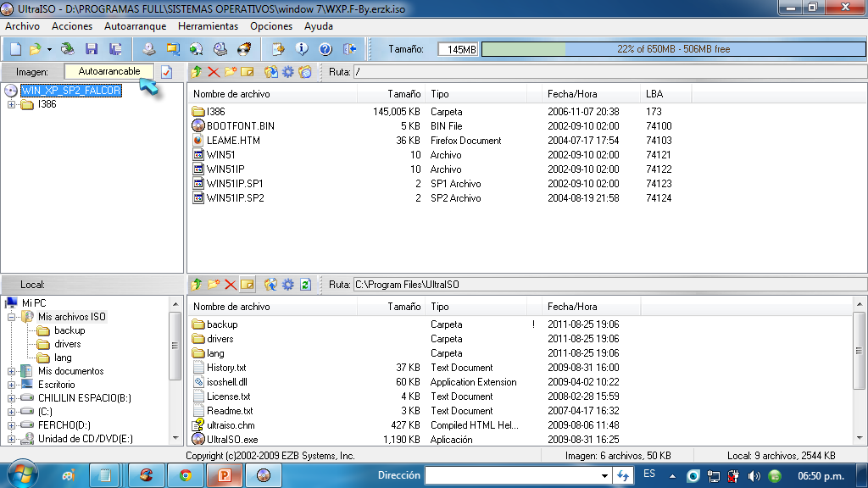This screenshot has width=868, height=488.
Task: Click the red X delete icon in Local toolbar
Action: coord(231,285)
